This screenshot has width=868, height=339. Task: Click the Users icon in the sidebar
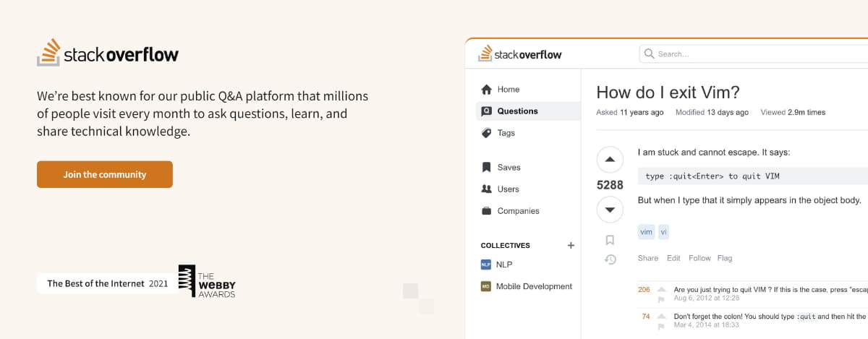[x=487, y=189]
